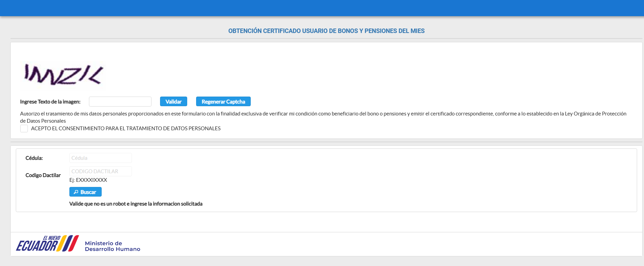Click the El Nuevo Ecuador logo
This screenshot has width=644, height=266.
tap(47, 244)
